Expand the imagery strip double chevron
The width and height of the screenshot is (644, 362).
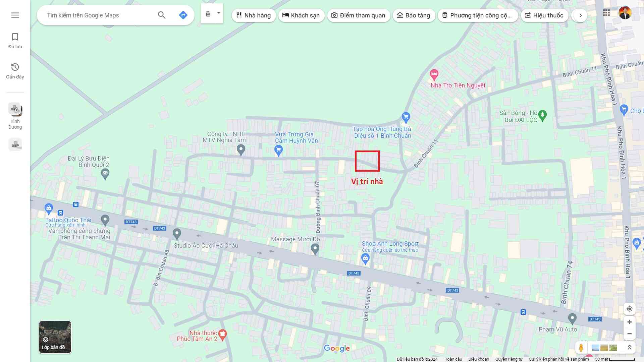630,348
